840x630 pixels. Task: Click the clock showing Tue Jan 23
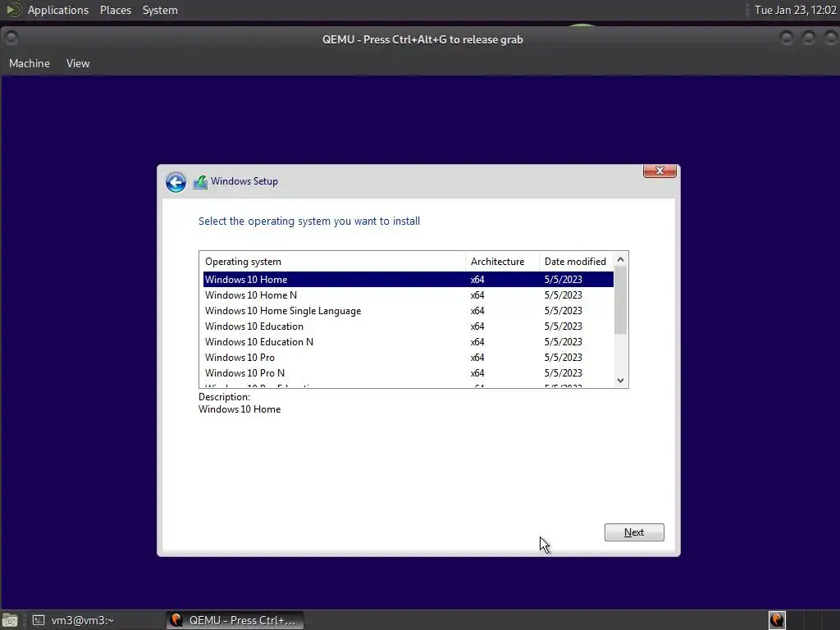pos(795,10)
